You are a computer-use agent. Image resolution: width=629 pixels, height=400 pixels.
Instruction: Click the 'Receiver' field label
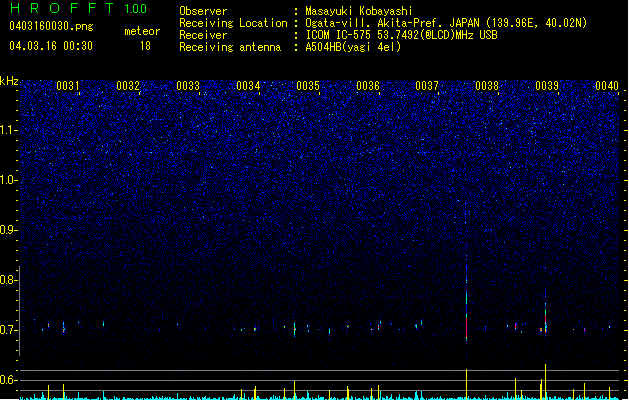point(203,35)
